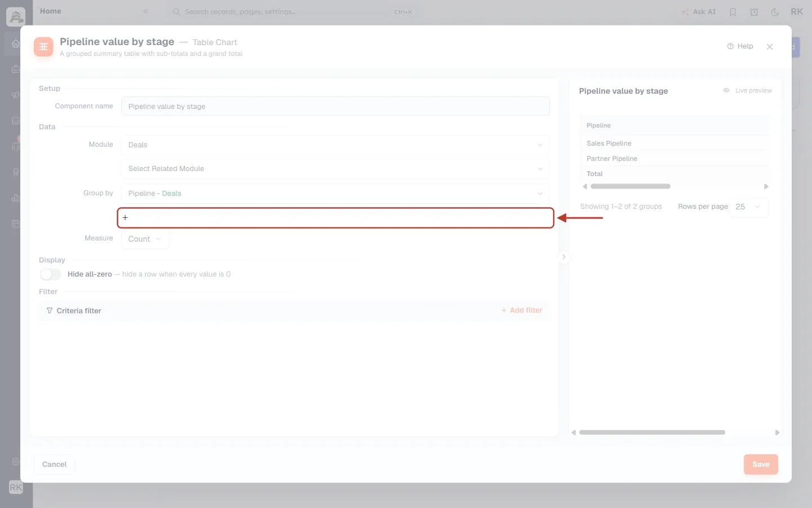Open the RK avatar at sidebar bottom
The height and width of the screenshot is (508, 812).
[x=16, y=487]
